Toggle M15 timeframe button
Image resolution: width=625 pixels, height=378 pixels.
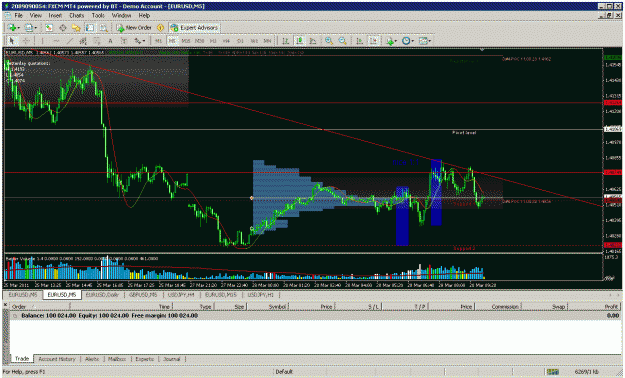point(186,41)
